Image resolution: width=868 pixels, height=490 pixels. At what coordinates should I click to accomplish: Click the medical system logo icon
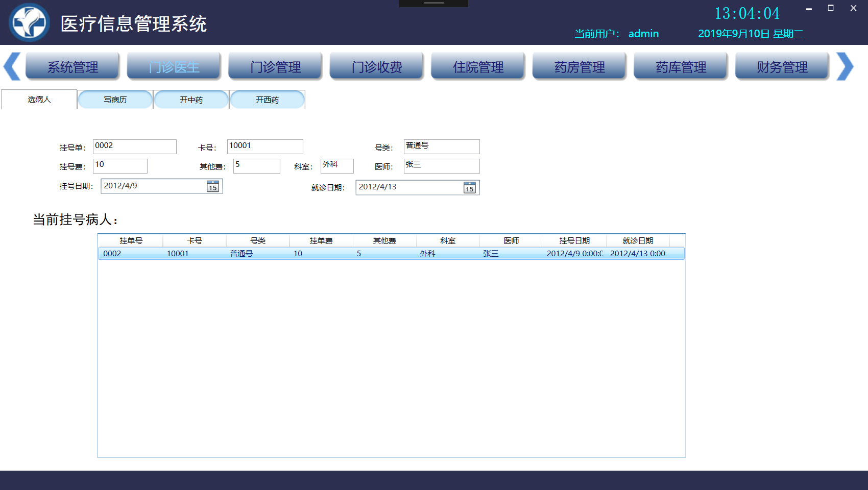click(x=29, y=22)
